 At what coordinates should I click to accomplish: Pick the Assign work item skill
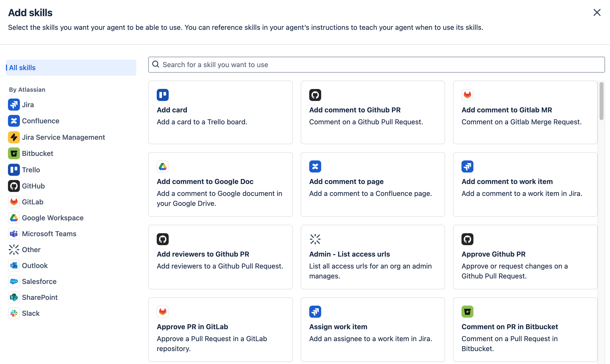[373, 329]
